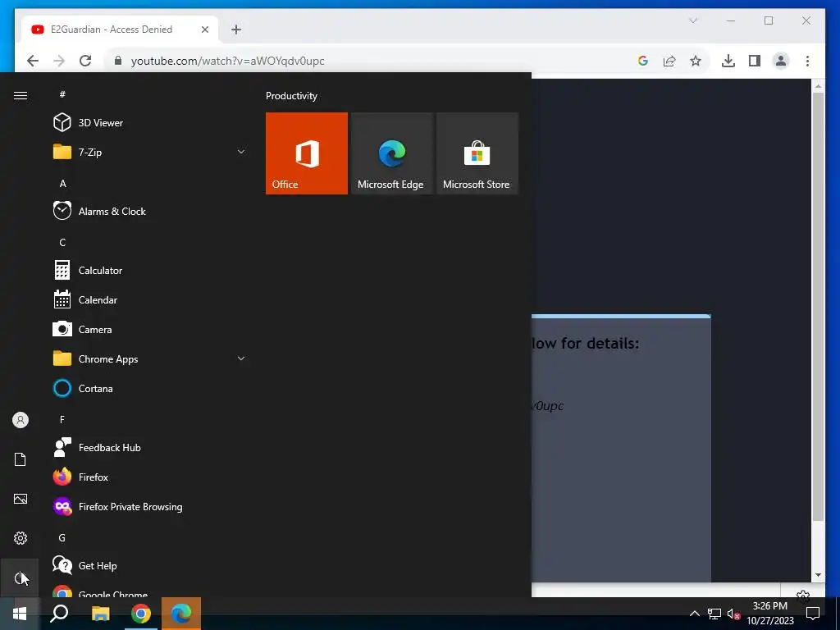This screenshot has width=840, height=630.
Task: Launch Alarms & Clock app
Action: click(x=149, y=211)
